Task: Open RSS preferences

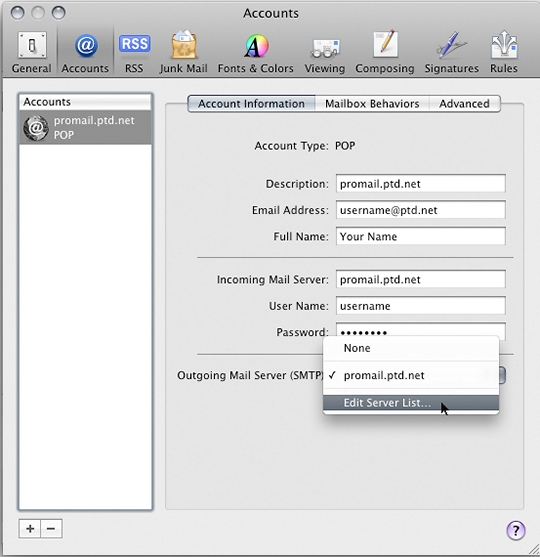Action: tap(134, 52)
